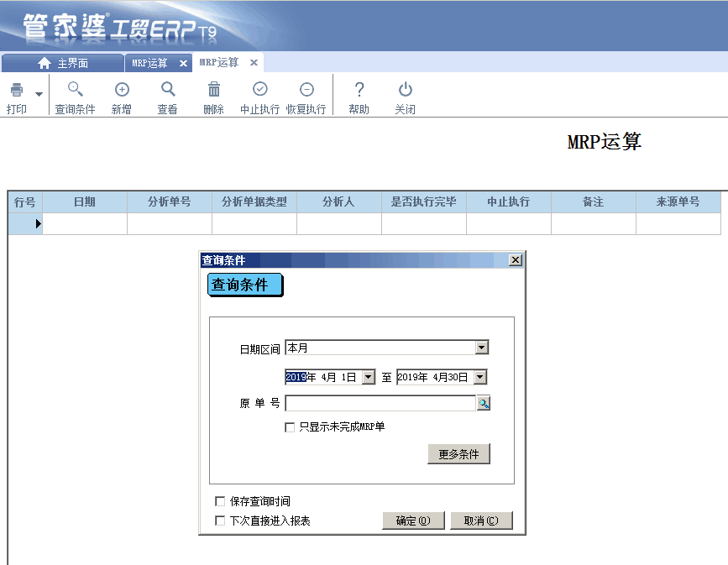Click magnifier lookup button beside 原单号 field
728x565 pixels.
484,404
